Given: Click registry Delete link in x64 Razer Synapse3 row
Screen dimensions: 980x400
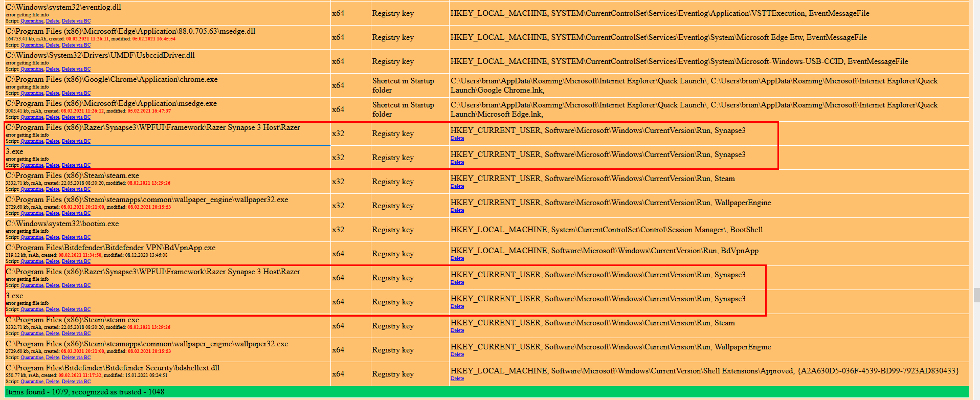Looking at the screenshot, I should pyautogui.click(x=457, y=282).
